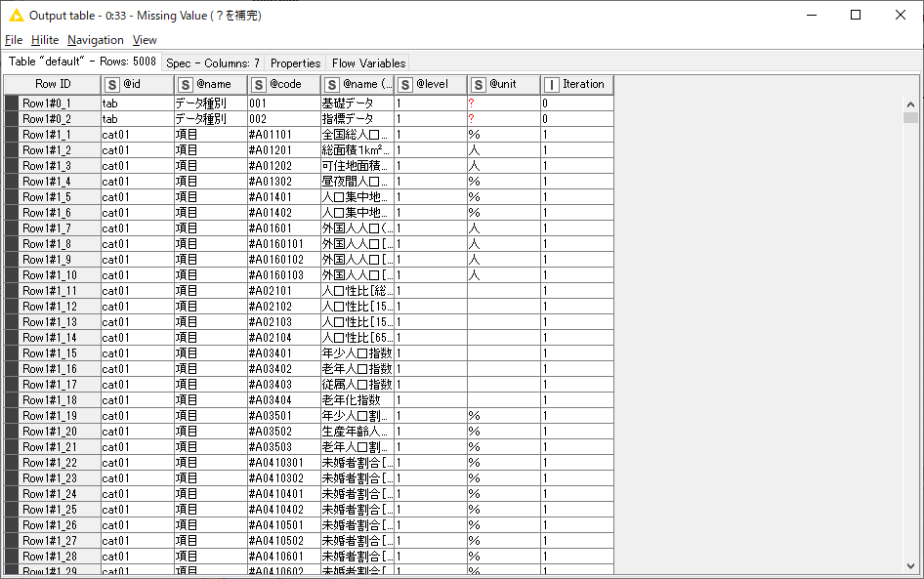The width and height of the screenshot is (924, 579).
Task: Click the missing ? unit in Row1#0_1
Action: tap(504, 103)
